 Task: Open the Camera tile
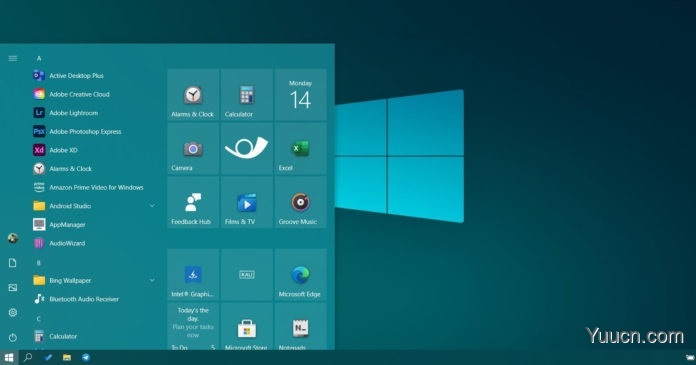pyautogui.click(x=193, y=148)
